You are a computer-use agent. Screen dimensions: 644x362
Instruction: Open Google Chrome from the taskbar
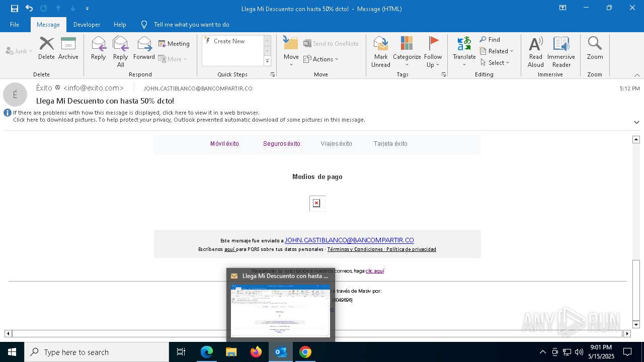pos(305,352)
